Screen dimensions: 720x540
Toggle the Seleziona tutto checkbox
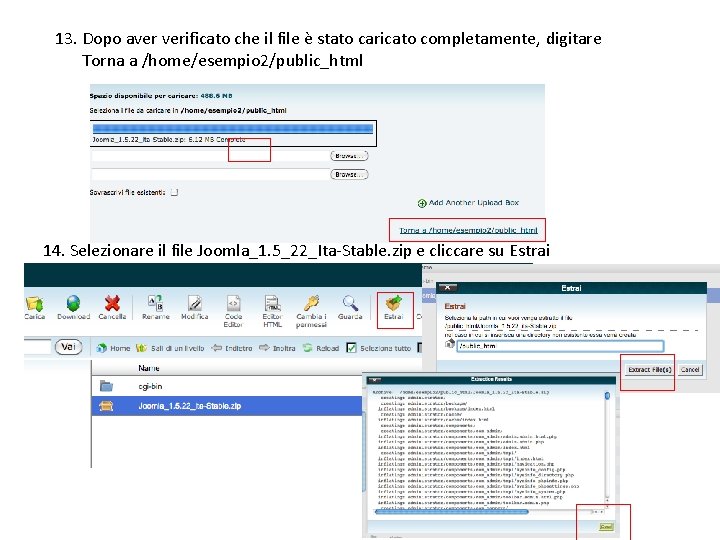[351, 348]
